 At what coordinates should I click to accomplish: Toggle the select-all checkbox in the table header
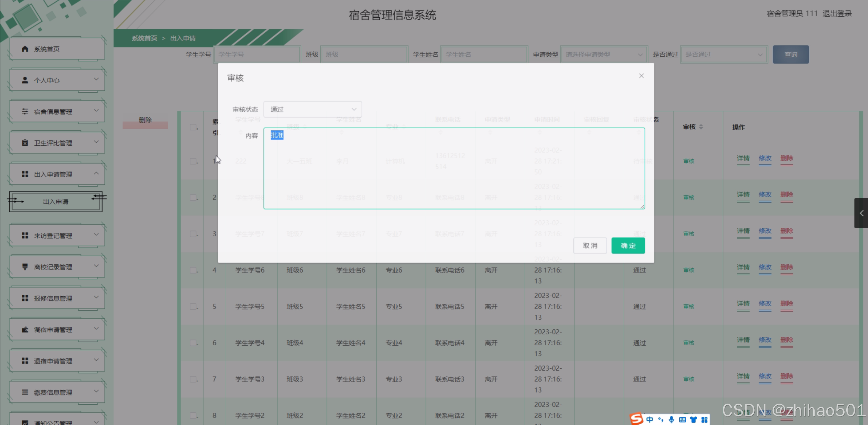(193, 127)
